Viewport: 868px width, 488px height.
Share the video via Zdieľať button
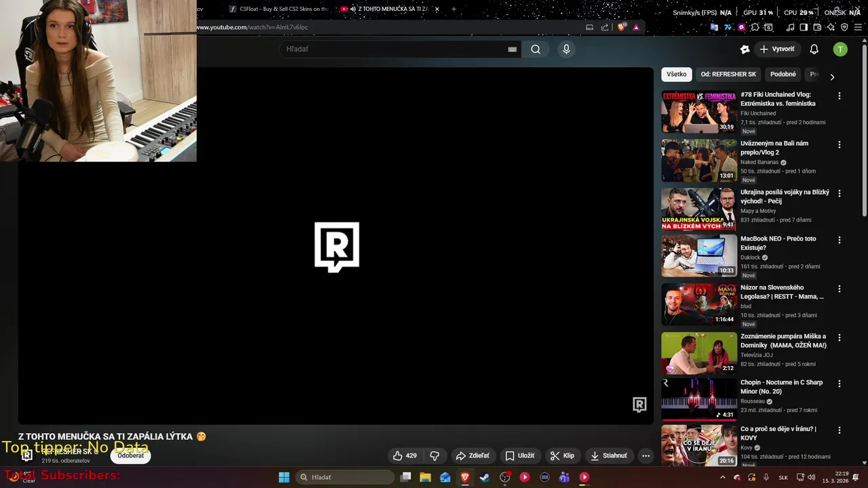click(x=473, y=455)
